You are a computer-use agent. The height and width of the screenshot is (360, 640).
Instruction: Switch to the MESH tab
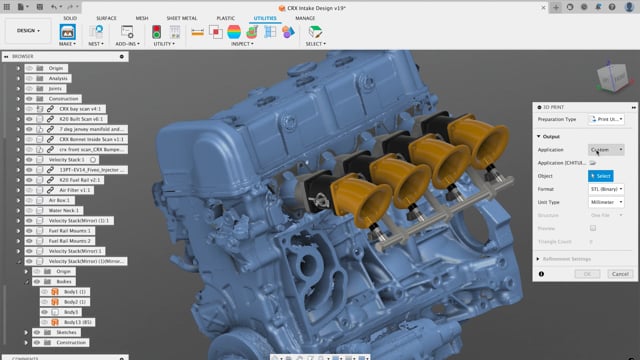click(x=142, y=18)
